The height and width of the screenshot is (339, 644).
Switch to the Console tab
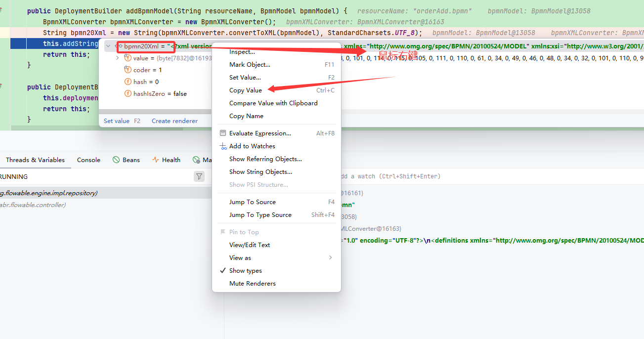(88, 160)
